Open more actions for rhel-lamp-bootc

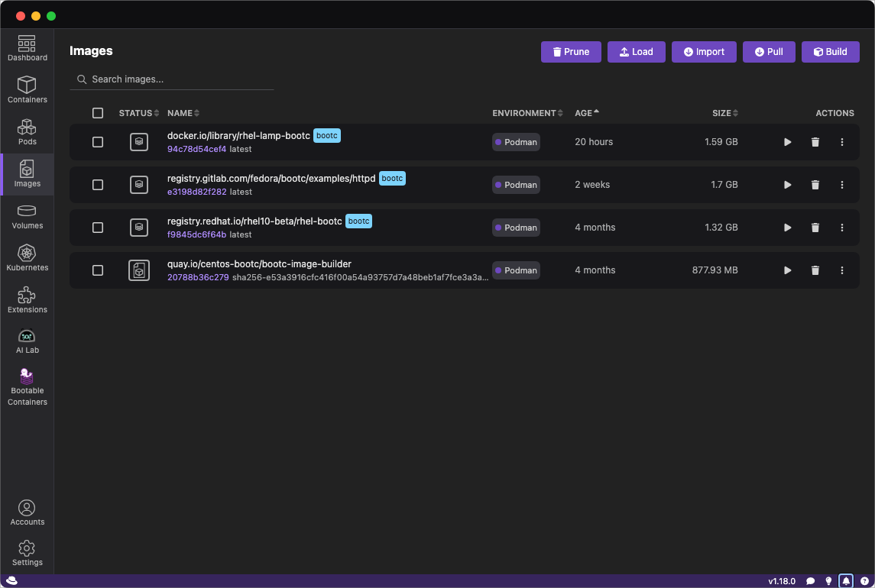point(841,142)
